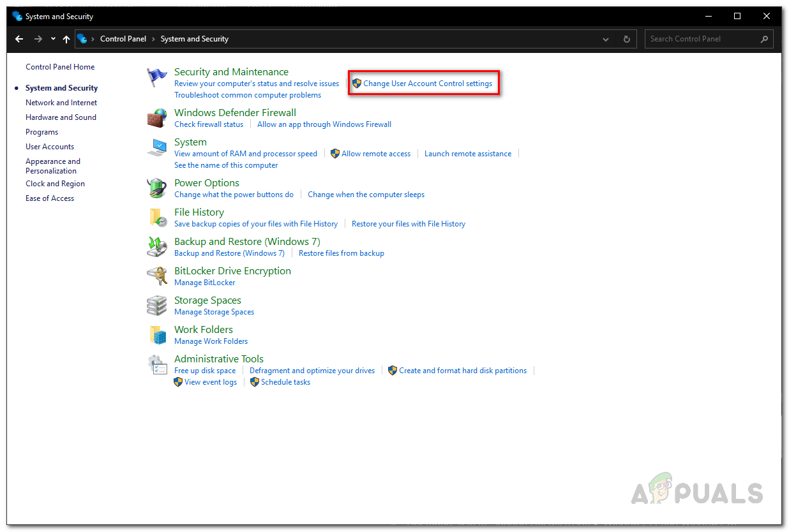Open Allow an app through Windows Firewall

click(x=324, y=124)
